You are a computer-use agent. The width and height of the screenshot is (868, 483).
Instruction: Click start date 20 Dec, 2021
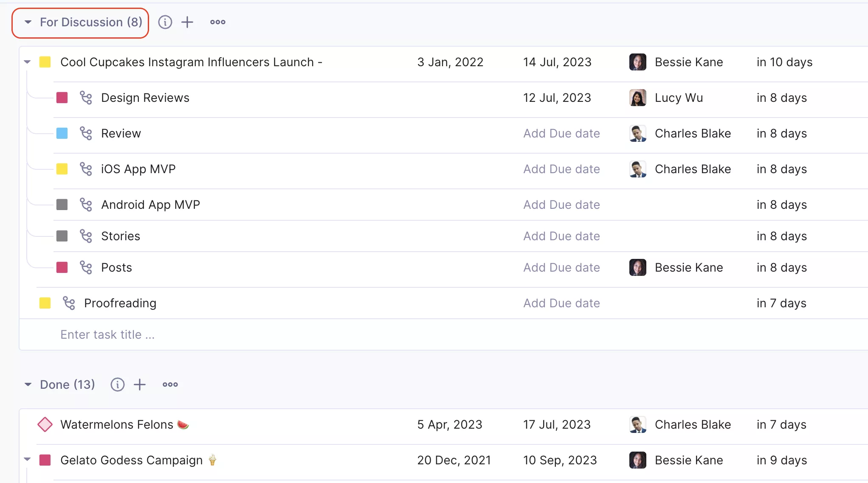tap(454, 460)
